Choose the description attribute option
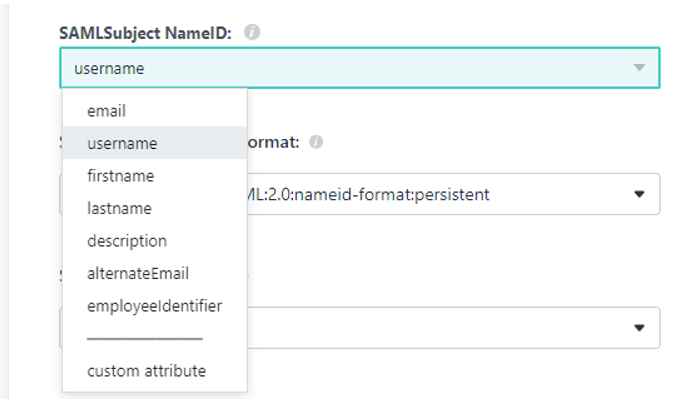This screenshot has width=676, height=410. [x=127, y=241]
